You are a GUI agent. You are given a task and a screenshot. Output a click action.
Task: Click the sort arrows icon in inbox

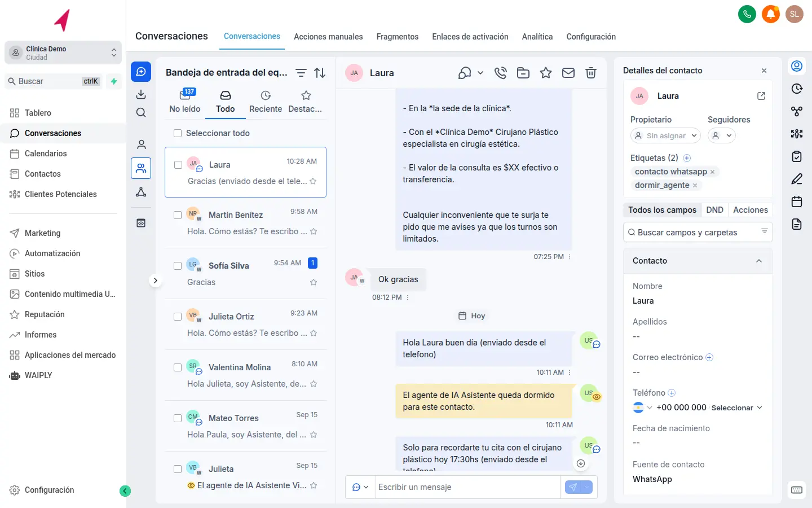(320, 73)
